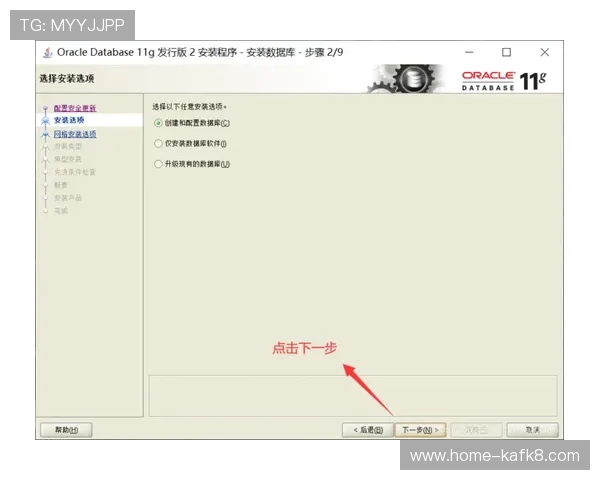Click the empty message box at bottom
Image resolution: width=600 pixels, height=480 pixels.
pyautogui.click(x=353, y=396)
